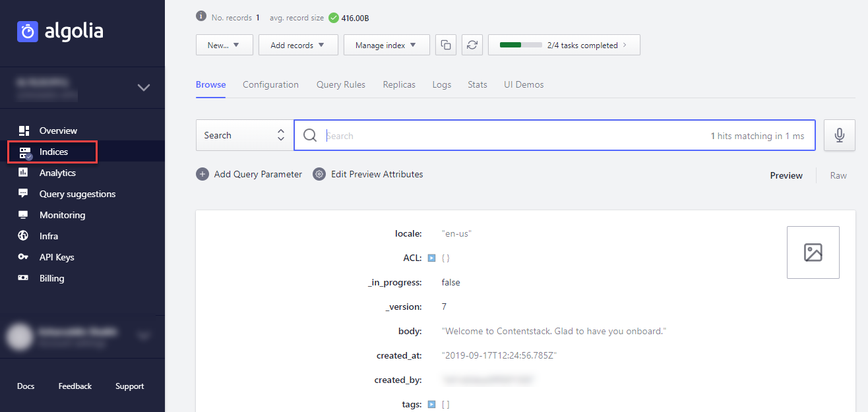Image resolution: width=868 pixels, height=412 pixels.
Task: Click the Add Query Parameter label
Action: (258, 175)
